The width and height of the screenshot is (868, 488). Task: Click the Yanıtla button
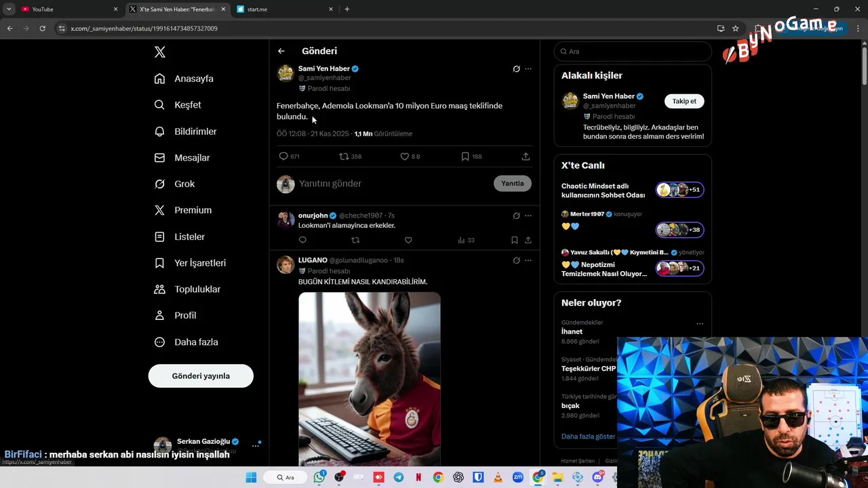tap(513, 184)
